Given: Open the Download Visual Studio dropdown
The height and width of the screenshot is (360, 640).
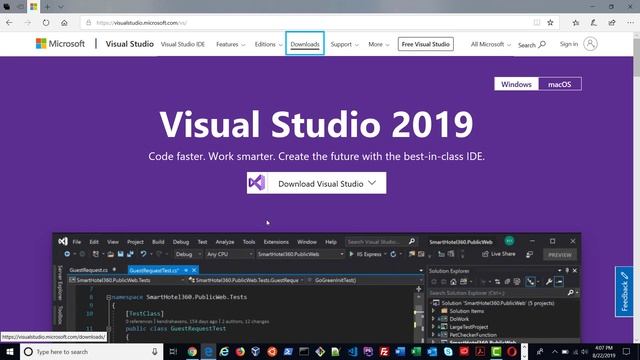Looking at the screenshot, I should click(316, 183).
